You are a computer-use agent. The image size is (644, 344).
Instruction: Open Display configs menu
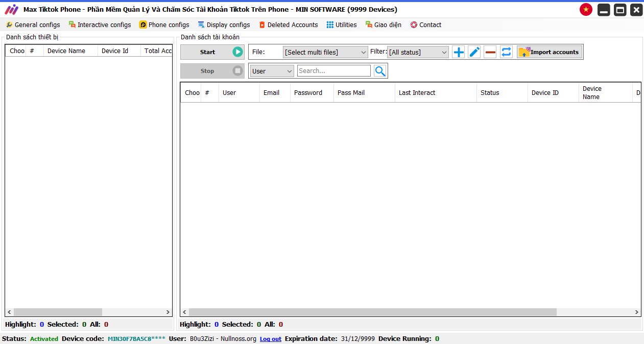(224, 24)
